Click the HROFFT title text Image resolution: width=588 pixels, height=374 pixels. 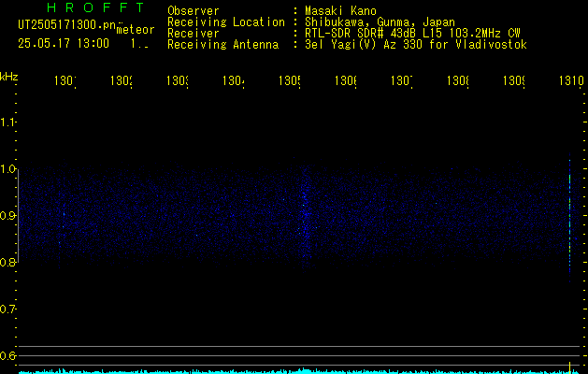(96, 7)
